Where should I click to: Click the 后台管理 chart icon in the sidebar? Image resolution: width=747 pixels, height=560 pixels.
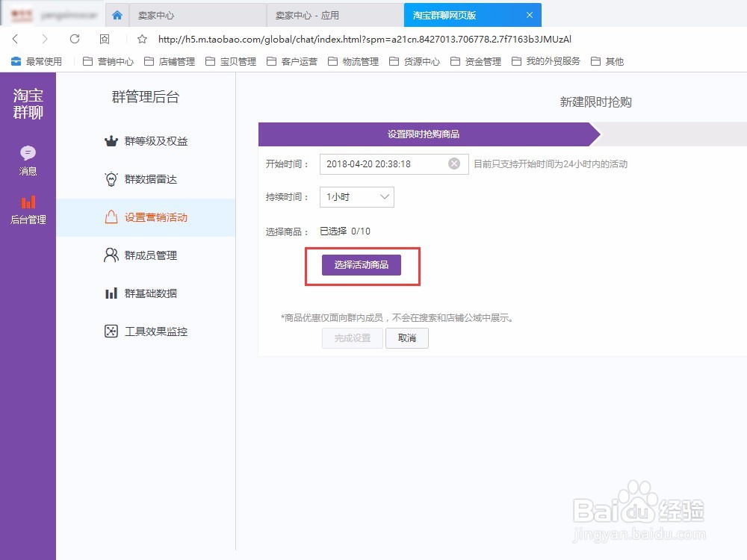pyautogui.click(x=28, y=203)
